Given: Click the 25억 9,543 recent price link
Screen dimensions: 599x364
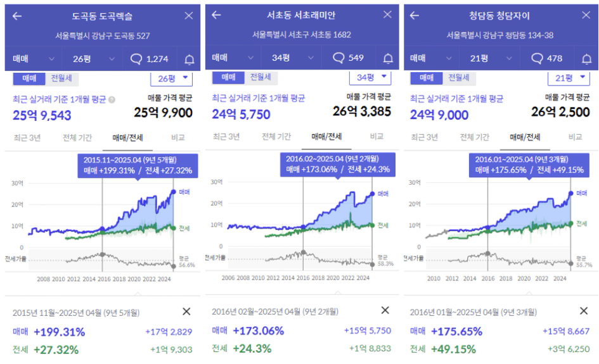Looking at the screenshot, I should (x=42, y=115).
